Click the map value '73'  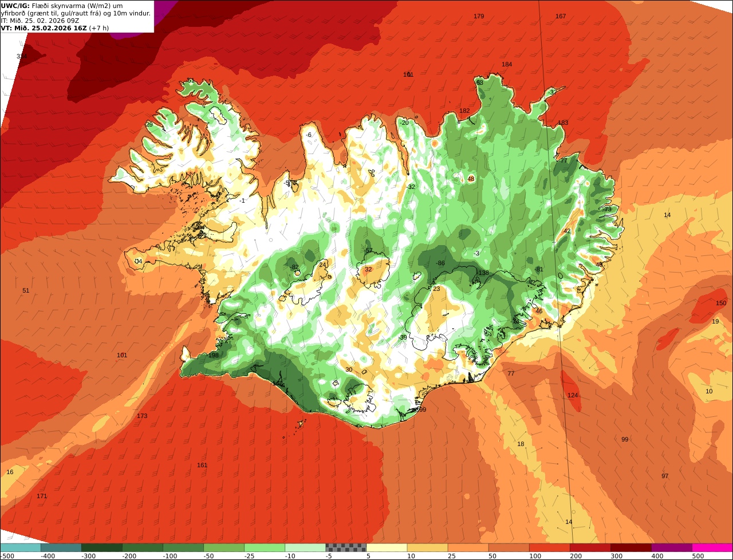pos(608,209)
